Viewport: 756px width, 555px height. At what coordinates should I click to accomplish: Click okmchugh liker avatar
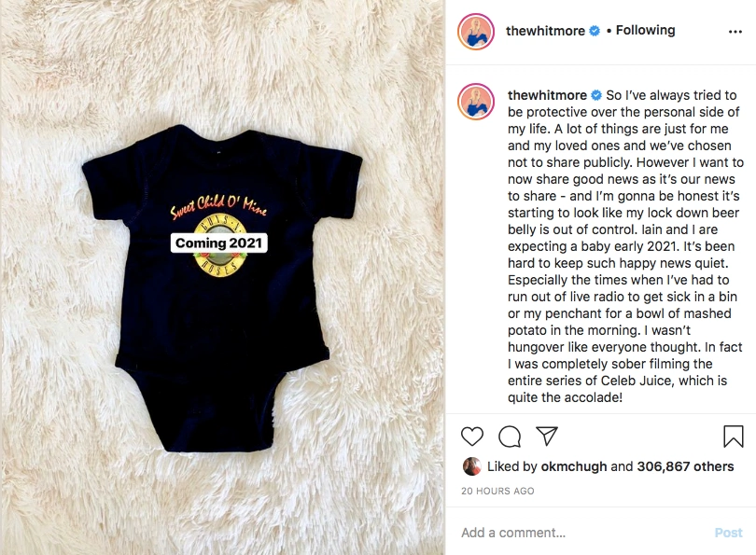[471, 465]
